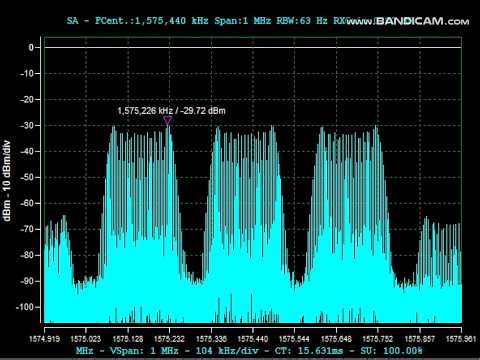
Task: Click the 'dBm - 10 dBm/div' vertical axis label
Action: [7, 181]
